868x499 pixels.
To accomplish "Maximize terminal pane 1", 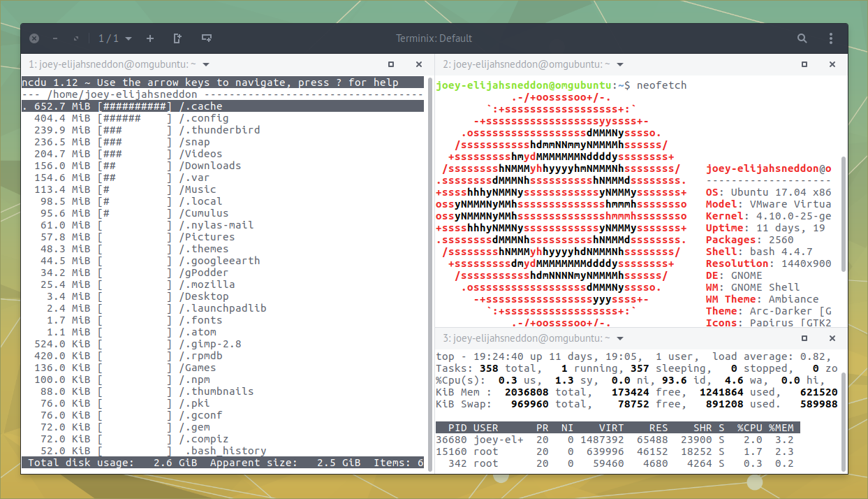I will [390, 64].
